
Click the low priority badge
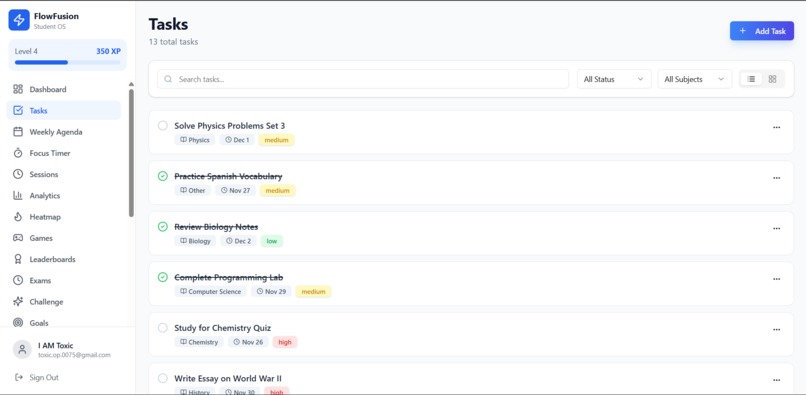(272, 241)
